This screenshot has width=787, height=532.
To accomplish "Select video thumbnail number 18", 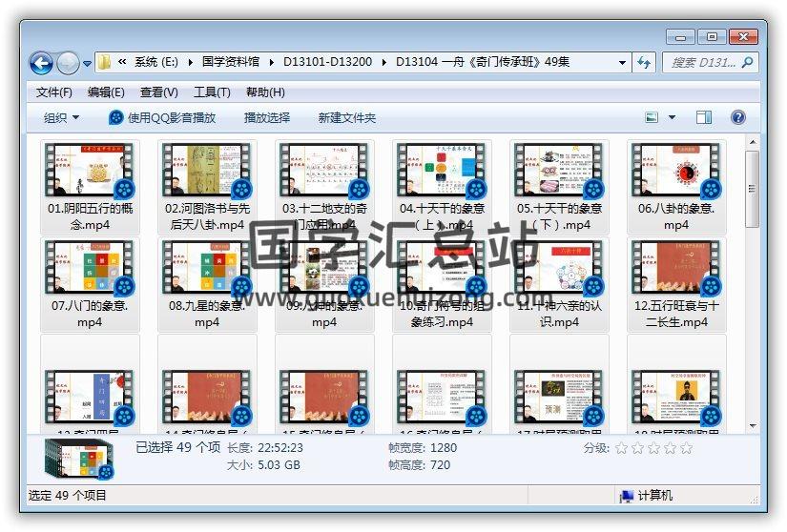I will (x=676, y=398).
